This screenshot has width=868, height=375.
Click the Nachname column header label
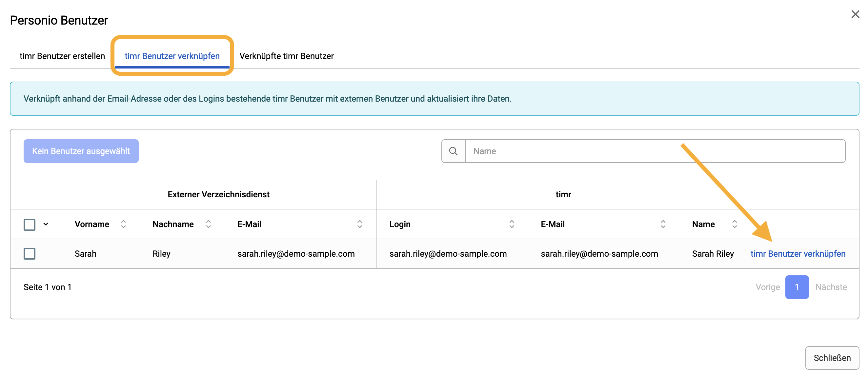(x=173, y=224)
